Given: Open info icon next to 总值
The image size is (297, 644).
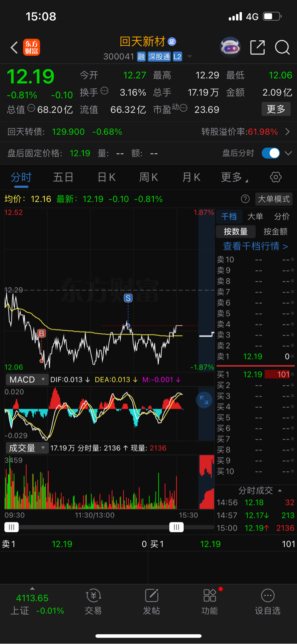Looking at the screenshot, I should (x=31, y=108).
